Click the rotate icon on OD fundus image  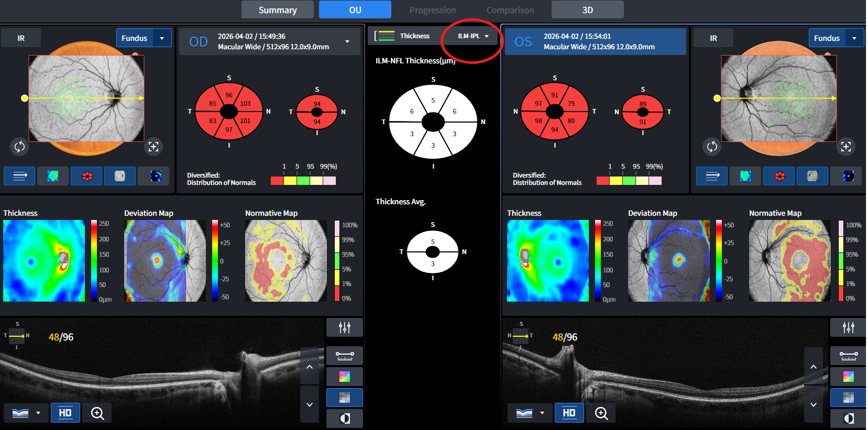19,147
